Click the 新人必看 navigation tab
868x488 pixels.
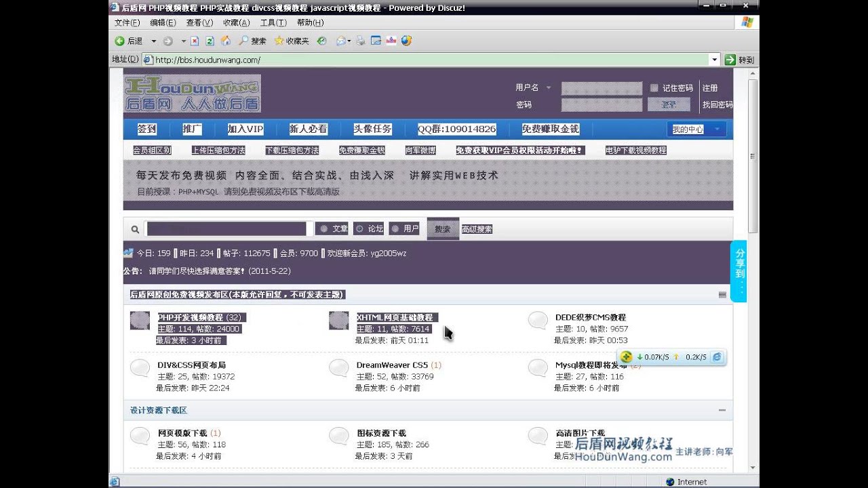pyautogui.click(x=308, y=129)
